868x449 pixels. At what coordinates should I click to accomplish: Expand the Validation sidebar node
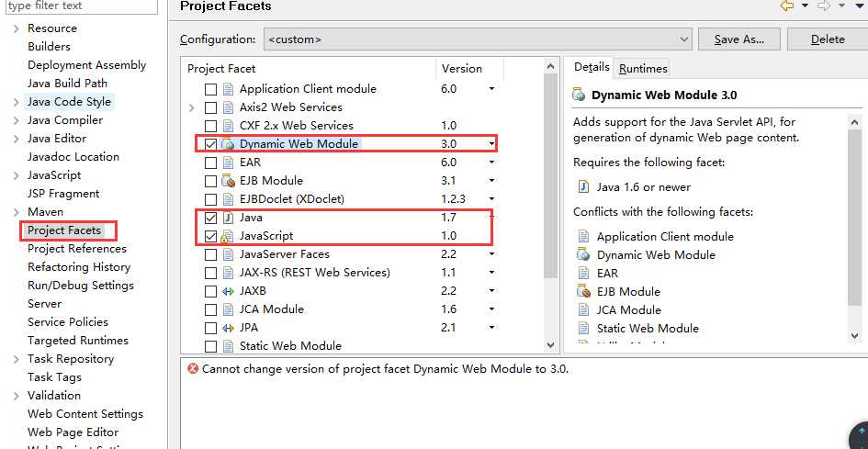pos(16,396)
